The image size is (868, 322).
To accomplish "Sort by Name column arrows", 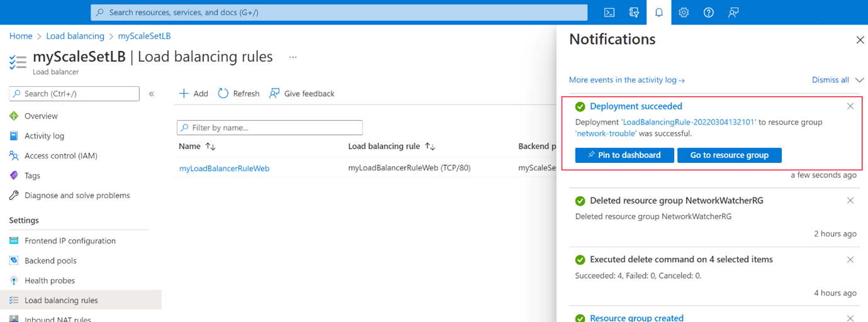I will point(210,147).
